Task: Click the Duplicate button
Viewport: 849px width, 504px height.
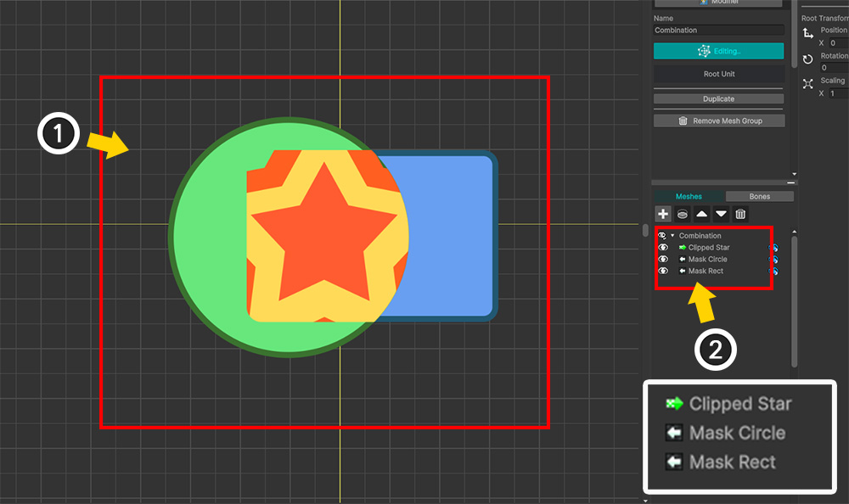Action: click(718, 99)
